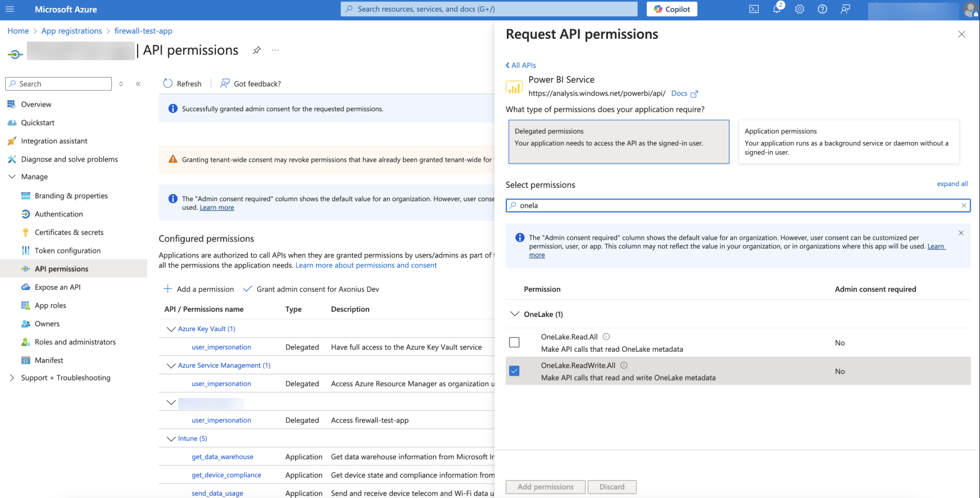Click the info icon next to OneLake.Read.All
This screenshot has height=498, width=980.
tap(606, 337)
